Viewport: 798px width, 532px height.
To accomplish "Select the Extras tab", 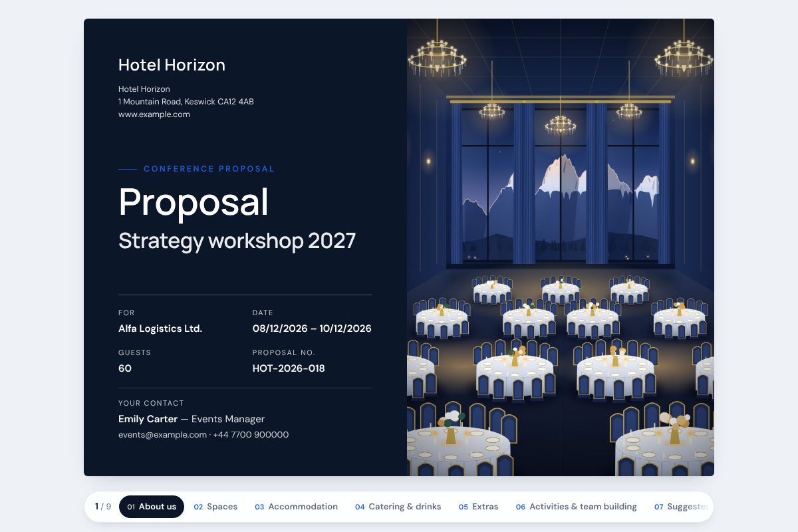I will pos(478,507).
